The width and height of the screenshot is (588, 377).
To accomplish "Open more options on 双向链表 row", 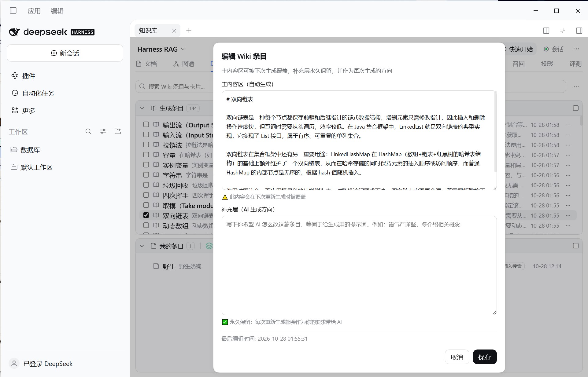I will tap(568, 216).
